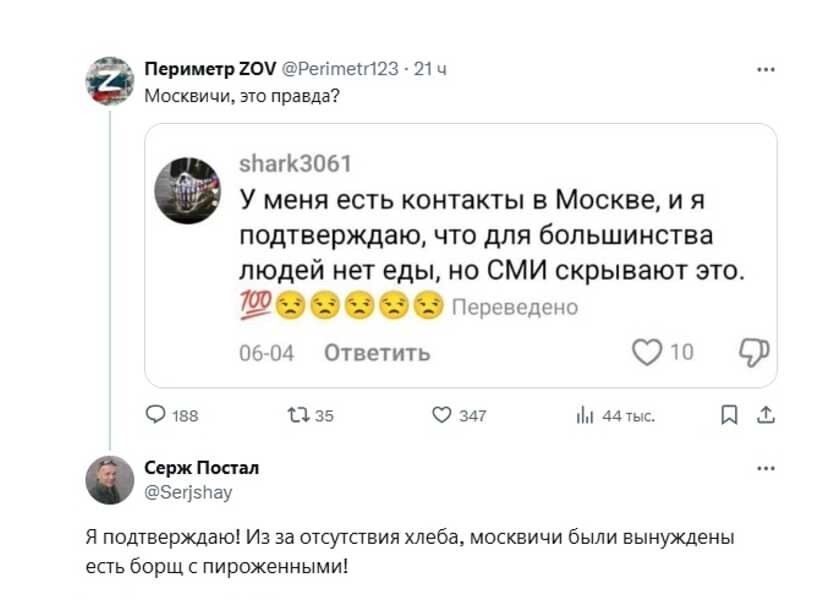Open the Периметр ZOV profile name
This screenshot has height=599, width=828.
(205, 71)
